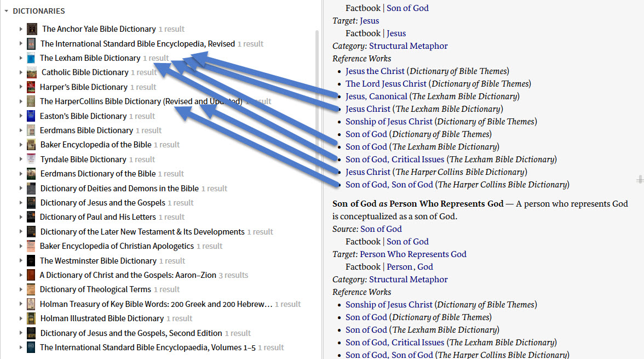
Task: Click Dictionary of Paul and His Letters cover icon
Action: 31,217
